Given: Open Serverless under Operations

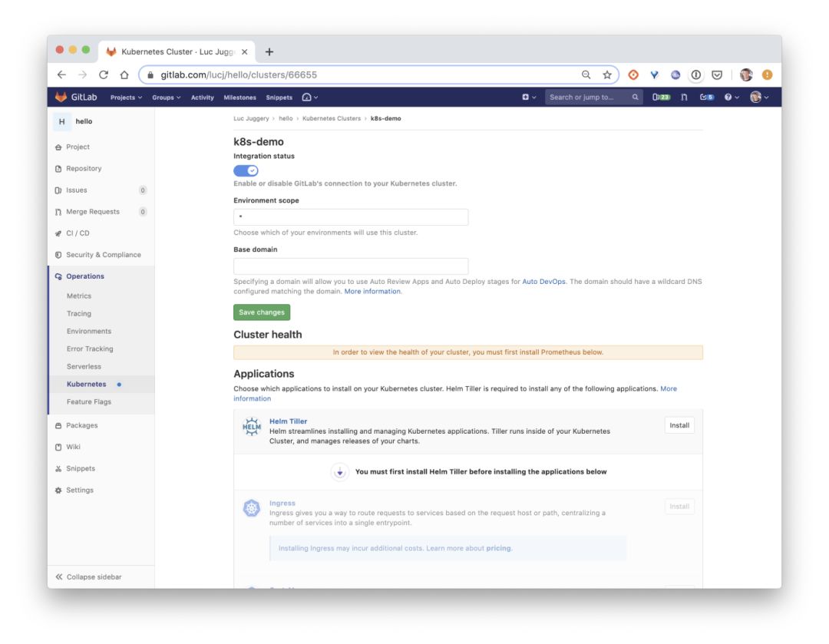Looking at the screenshot, I should click(84, 366).
